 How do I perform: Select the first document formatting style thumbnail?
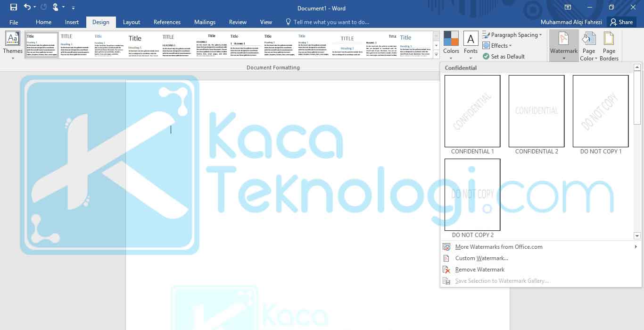coord(42,45)
